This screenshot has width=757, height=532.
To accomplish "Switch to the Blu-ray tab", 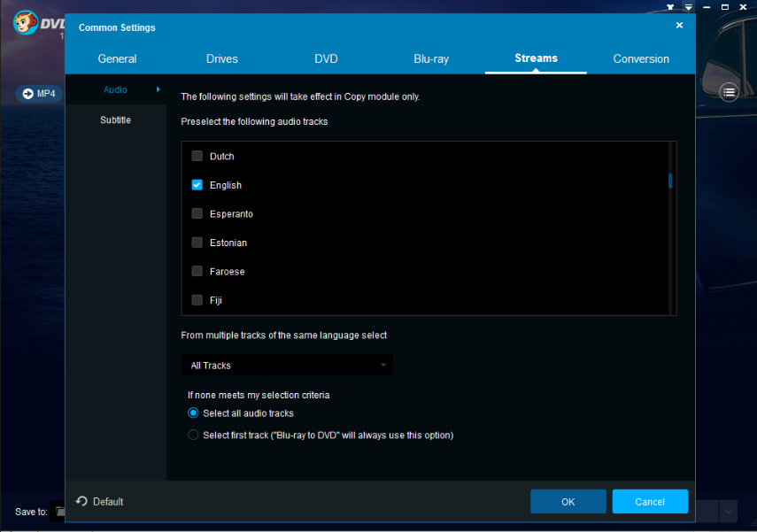I will click(x=431, y=59).
